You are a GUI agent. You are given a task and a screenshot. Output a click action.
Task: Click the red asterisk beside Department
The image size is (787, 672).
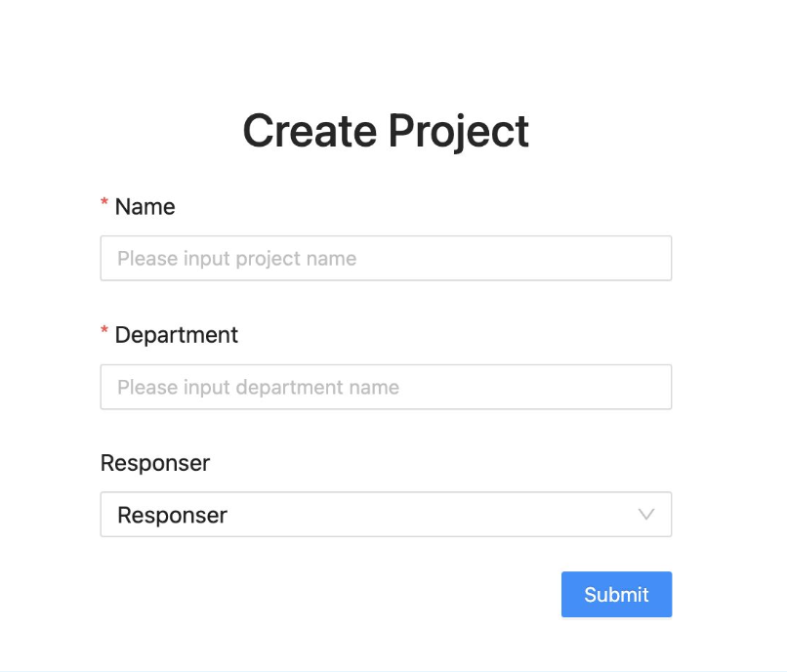pyautogui.click(x=104, y=333)
